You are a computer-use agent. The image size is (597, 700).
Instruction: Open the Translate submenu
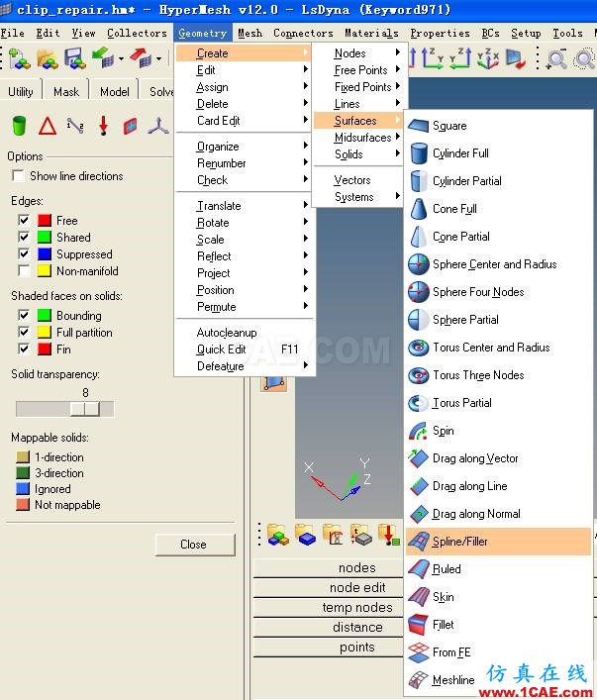[x=244, y=206]
